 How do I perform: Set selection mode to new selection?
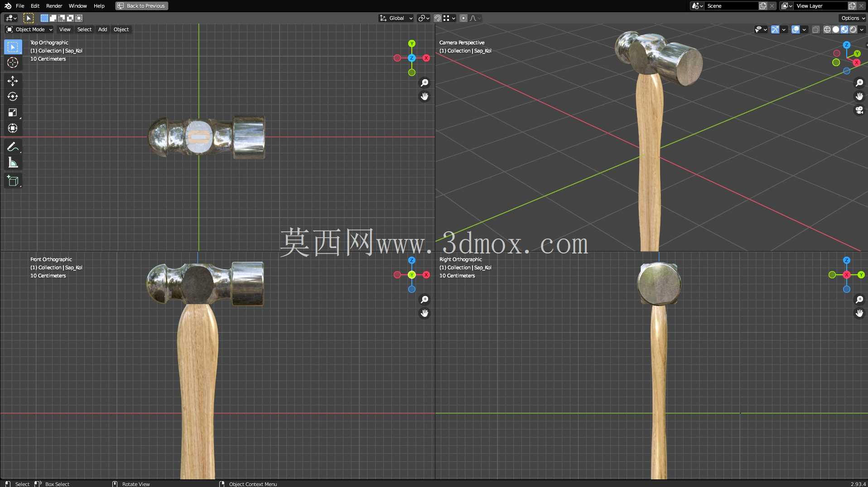tap(44, 18)
